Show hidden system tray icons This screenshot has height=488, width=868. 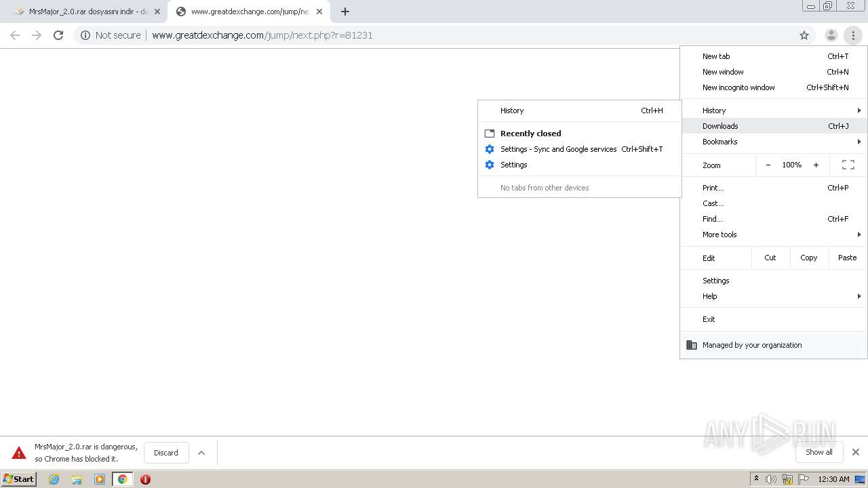pos(757,479)
